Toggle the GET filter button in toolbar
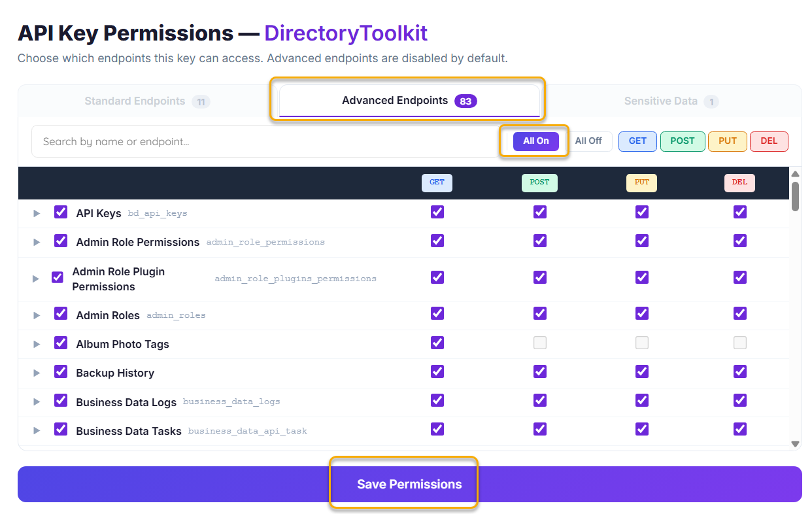The width and height of the screenshot is (812, 514). click(x=637, y=141)
